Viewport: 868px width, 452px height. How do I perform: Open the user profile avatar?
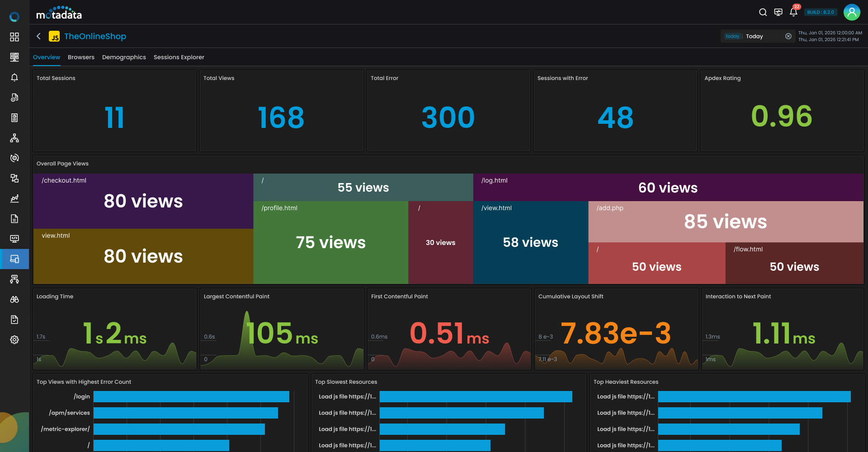click(852, 12)
